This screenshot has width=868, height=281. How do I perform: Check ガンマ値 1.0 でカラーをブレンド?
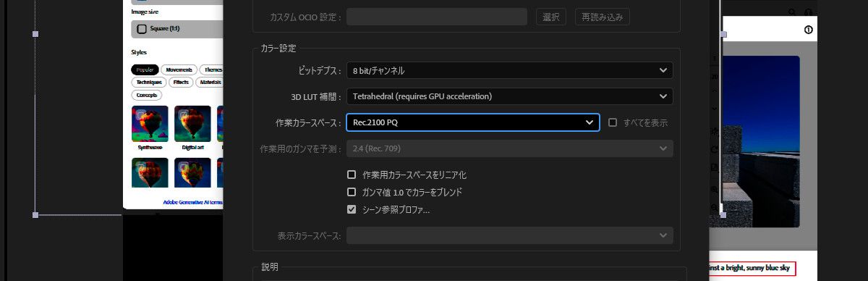click(x=352, y=192)
